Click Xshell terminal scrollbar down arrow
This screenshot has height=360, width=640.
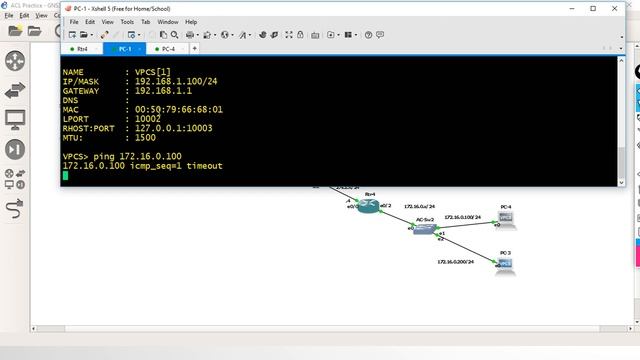pos(621,182)
